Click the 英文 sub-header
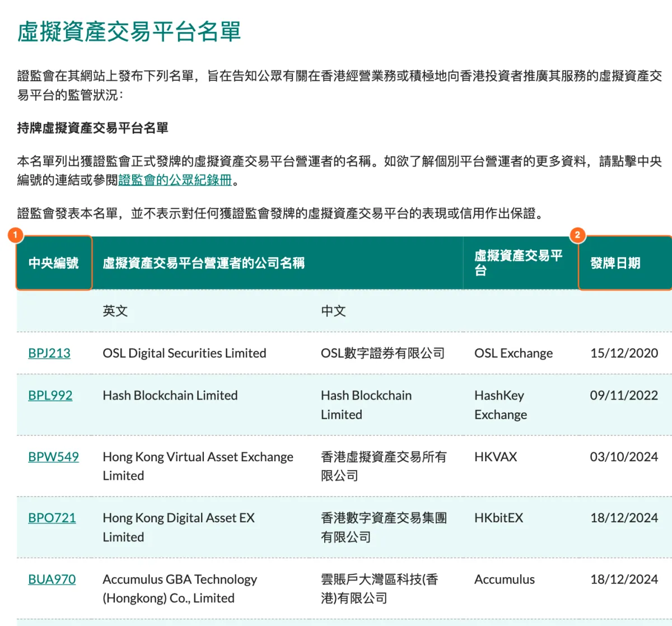The image size is (672, 626). coord(115,311)
